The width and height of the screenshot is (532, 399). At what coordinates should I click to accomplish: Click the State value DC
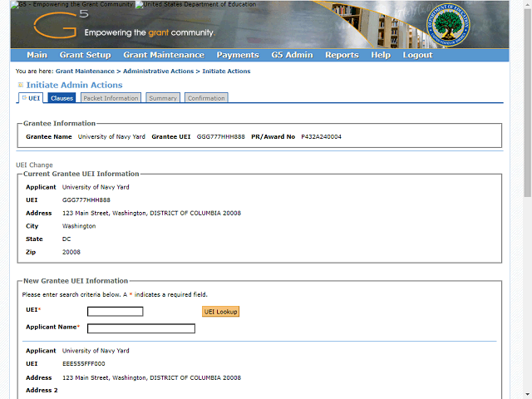click(66, 239)
